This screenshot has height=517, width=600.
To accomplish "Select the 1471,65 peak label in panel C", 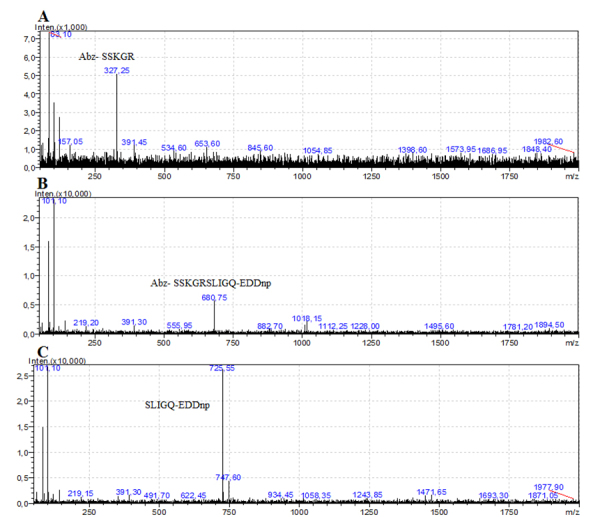I will [x=432, y=492].
